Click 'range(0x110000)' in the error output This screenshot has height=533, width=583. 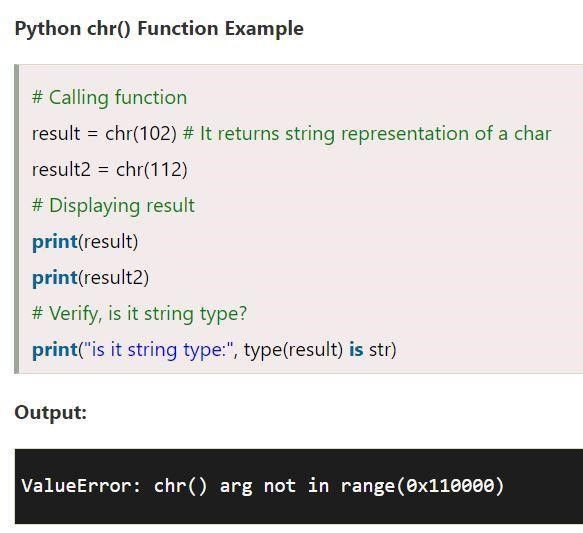422,486
